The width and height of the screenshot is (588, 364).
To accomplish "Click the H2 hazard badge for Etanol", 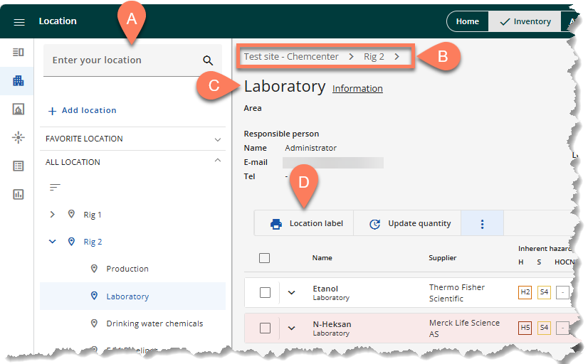I will coord(525,292).
